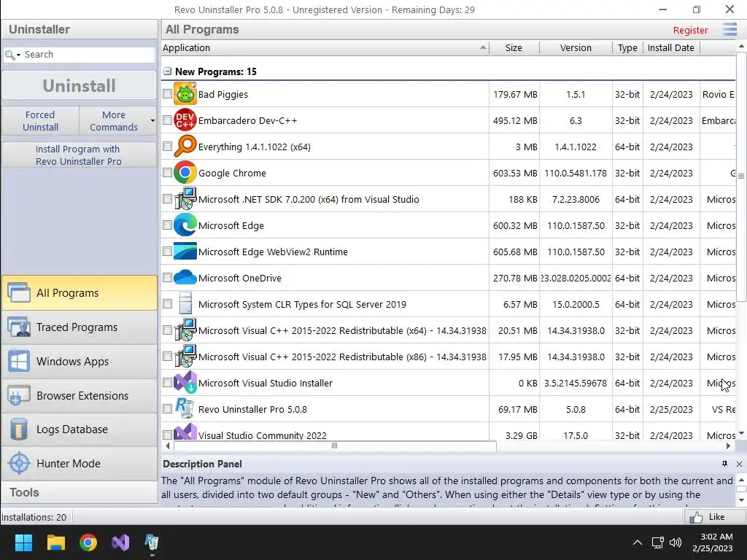Check the Microsoft Visual Studio Installer checkbox
747x560 pixels.
coord(167,382)
